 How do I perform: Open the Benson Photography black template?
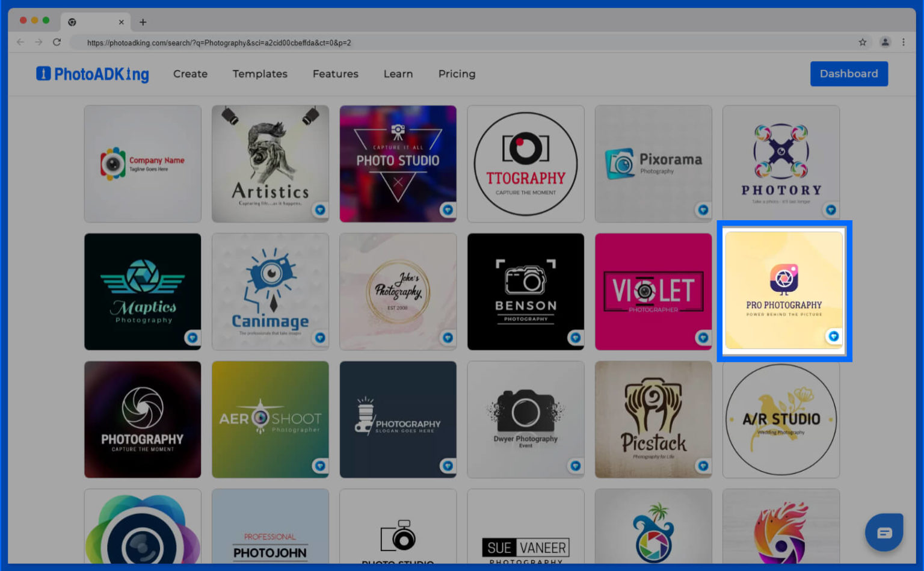525,291
